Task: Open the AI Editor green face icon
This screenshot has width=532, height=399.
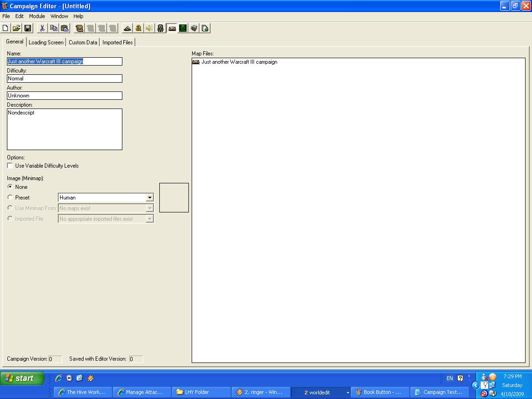Action: click(183, 28)
